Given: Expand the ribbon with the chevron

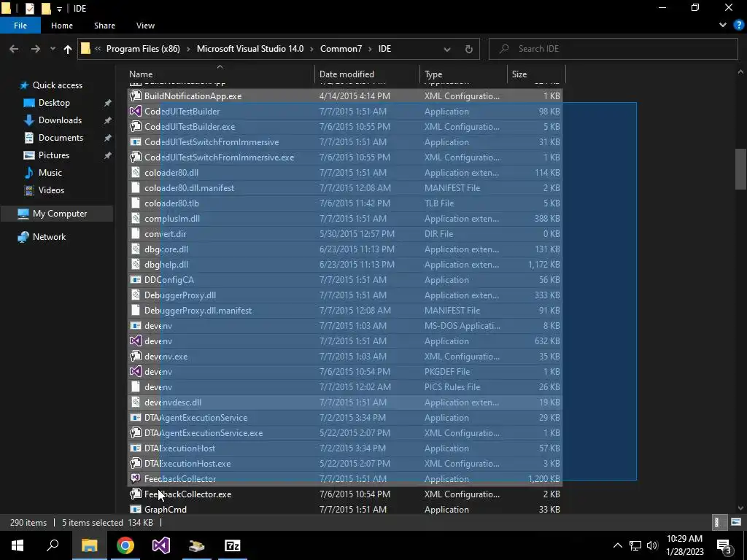Looking at the screenshot, I should tap(723, 26).
